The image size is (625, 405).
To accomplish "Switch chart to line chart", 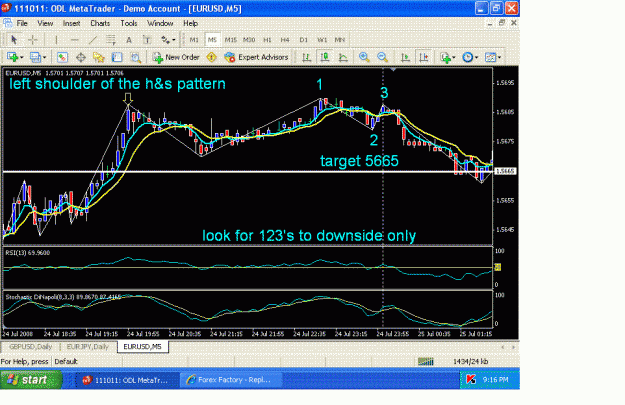I will tap(343, 57).
